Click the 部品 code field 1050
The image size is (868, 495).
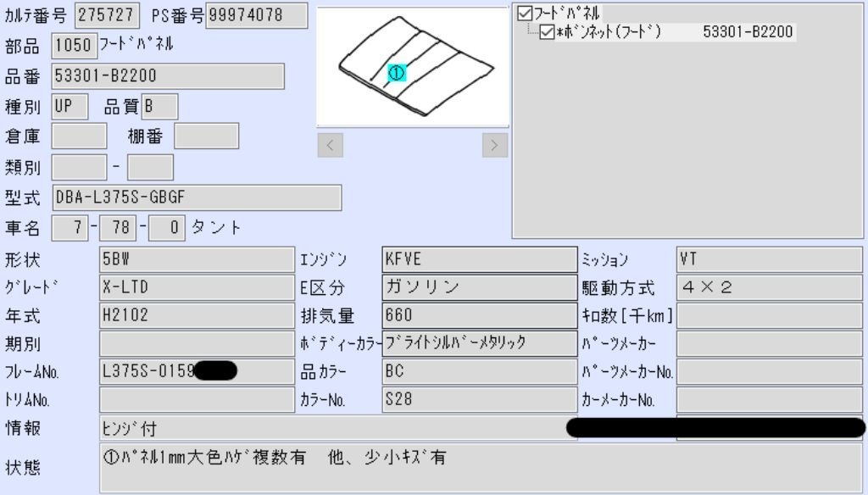coord(75,46)
